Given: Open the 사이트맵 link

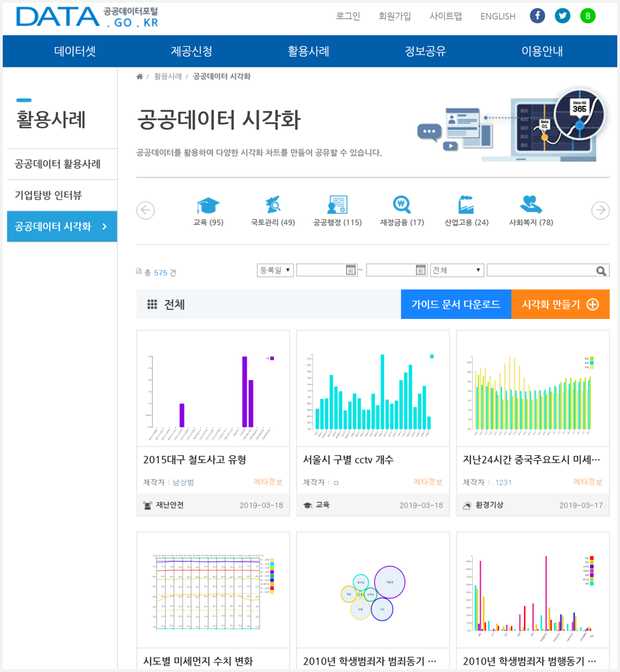Looking at the screenshot, I should 446,16.
